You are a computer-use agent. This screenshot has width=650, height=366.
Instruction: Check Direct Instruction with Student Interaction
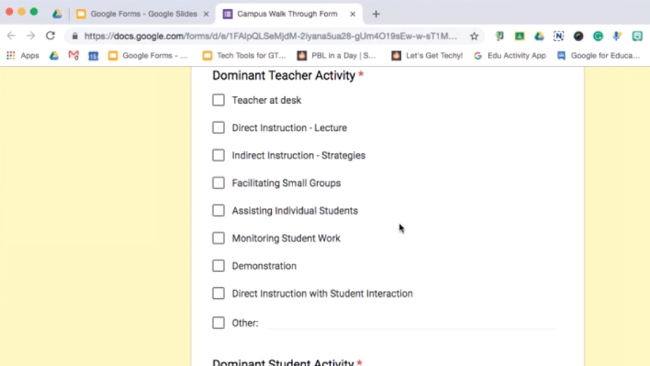click(218, 293)
